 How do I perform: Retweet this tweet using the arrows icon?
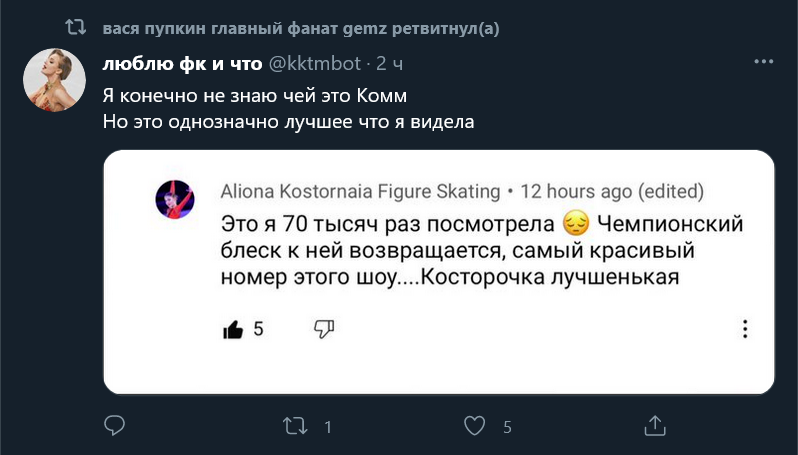coord(295,426)
